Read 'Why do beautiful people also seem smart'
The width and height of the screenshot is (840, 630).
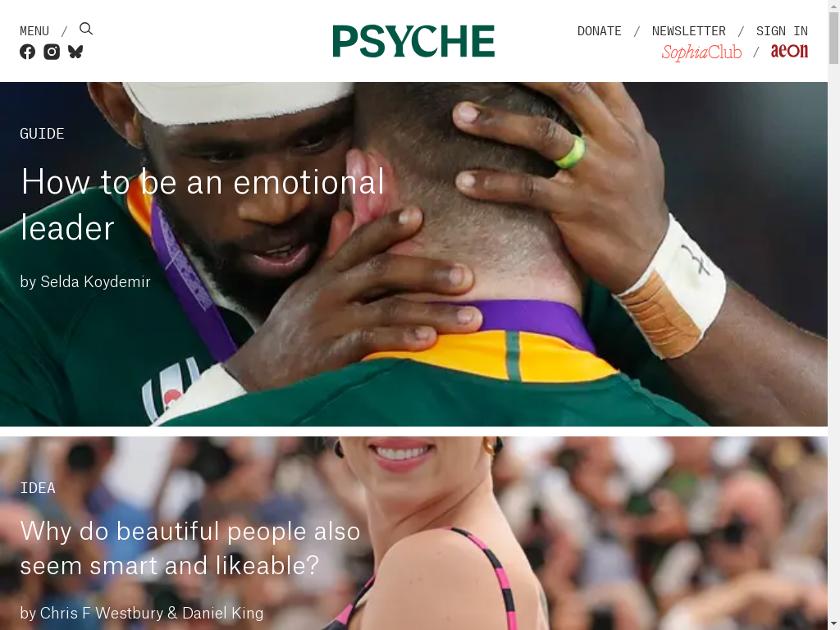[x=190, y=548]
